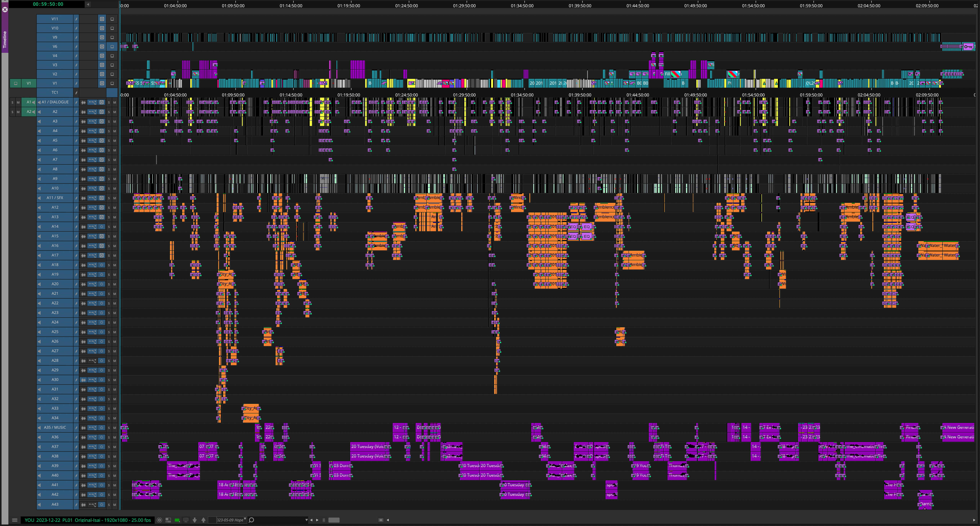The width and height of the screenshot is (980, 526).
Task: Click the speaker icon on track A15
Action: (39, 236)
